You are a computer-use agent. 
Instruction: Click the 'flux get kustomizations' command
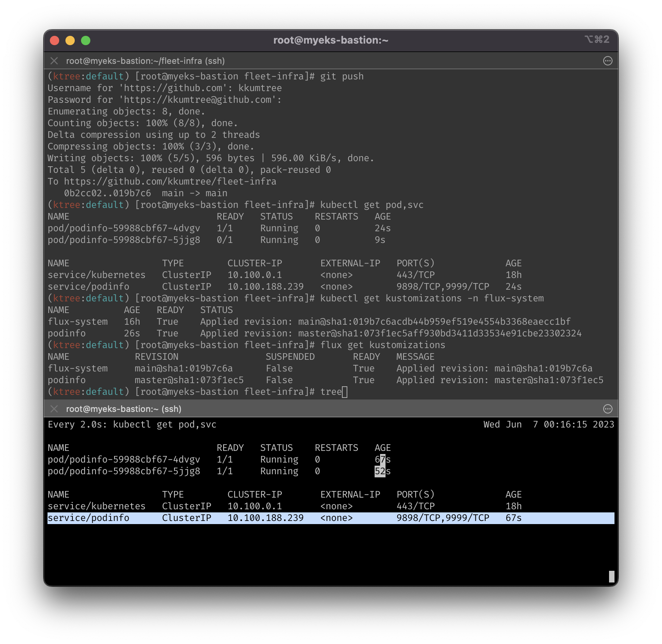383,345
